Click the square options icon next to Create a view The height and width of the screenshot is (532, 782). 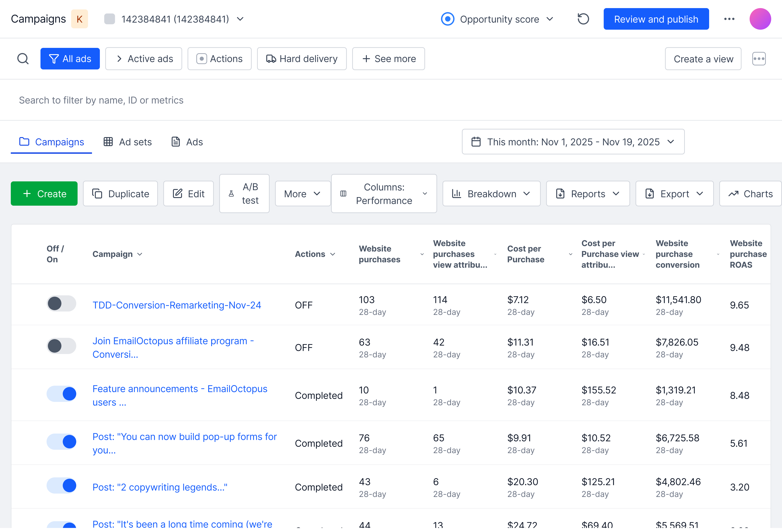pyautogui.click(x=759, y=59)
